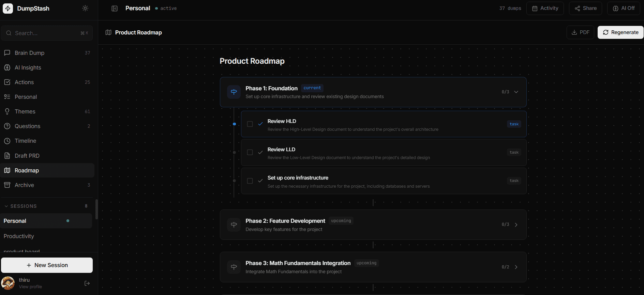Click 'task' tag on Set up core infrastructure
Image resolution: width=644 pixels, height=295 pixels.
coord(514,181)
